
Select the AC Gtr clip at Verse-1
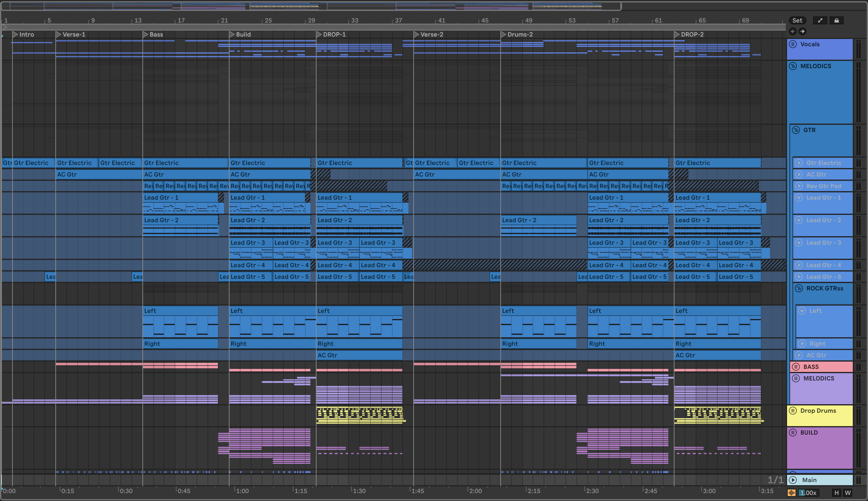[x=99, y=174]
